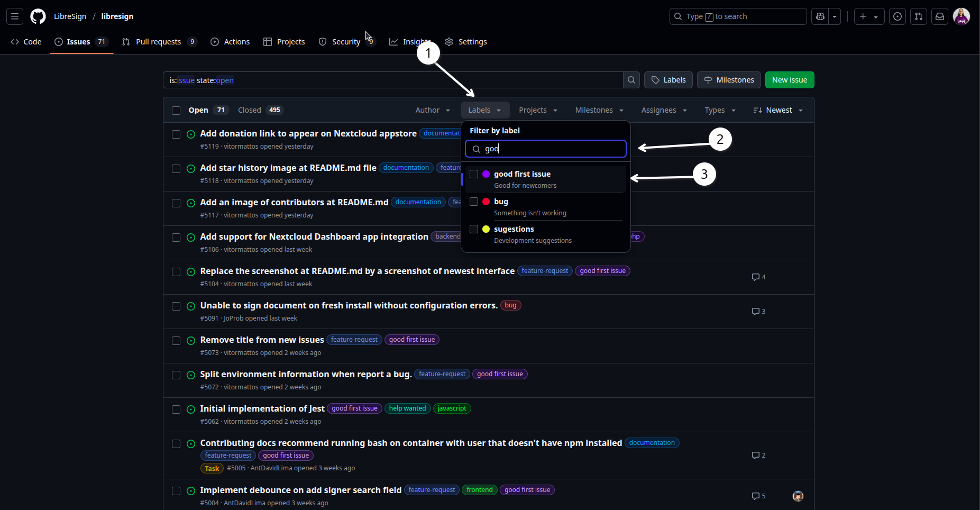Screen dimensions: 980x510
Task: Open the Newest sort dropdown
Action: point(778,110)
